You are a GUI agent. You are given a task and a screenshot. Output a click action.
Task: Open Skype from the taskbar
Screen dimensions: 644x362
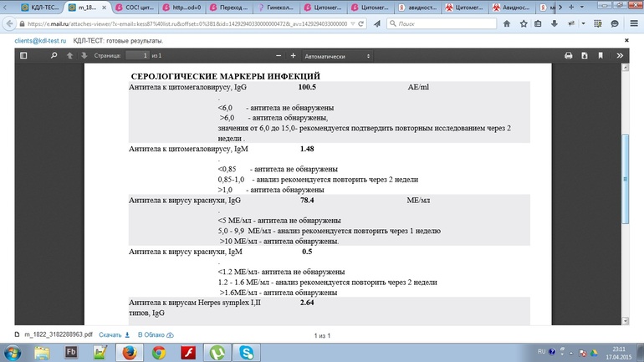(x=247, y=353)
